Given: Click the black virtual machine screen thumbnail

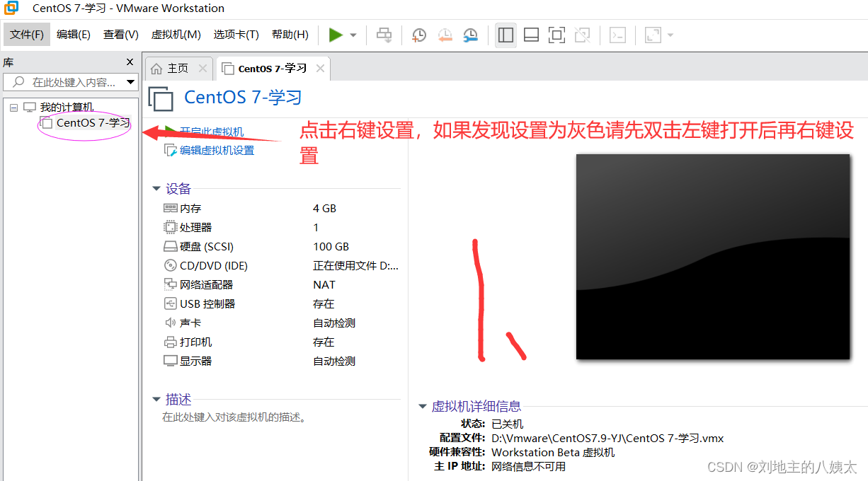Looking at the screenshot, I should (713, 256).
